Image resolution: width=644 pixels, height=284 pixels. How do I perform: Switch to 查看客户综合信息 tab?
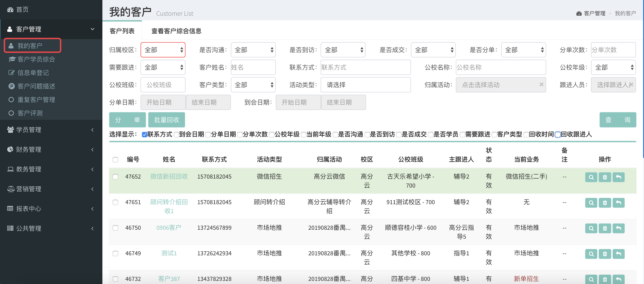[x=176, y=31]
